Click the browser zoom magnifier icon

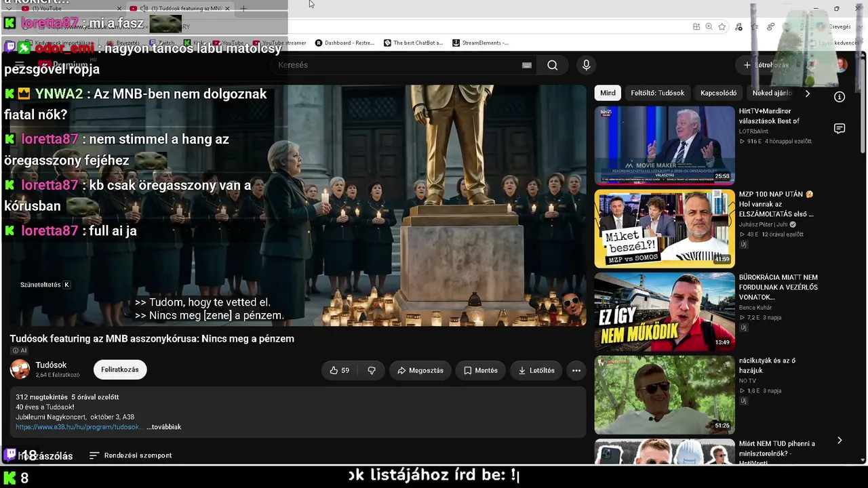pos(709,26)
